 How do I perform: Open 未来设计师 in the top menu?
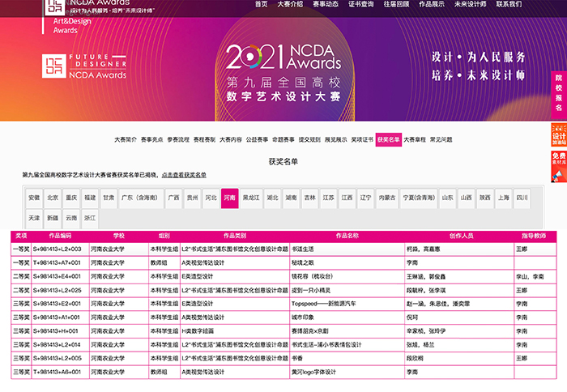tap(471, 4)
